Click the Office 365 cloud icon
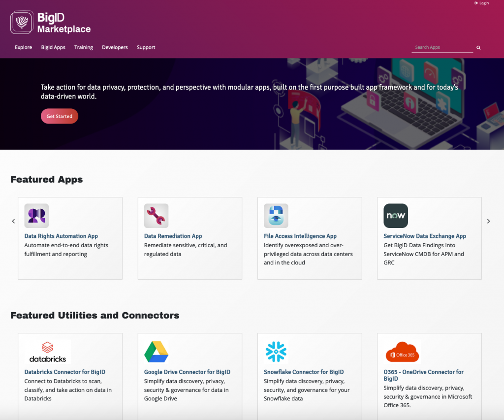Viewport: 504px width, 420px height. click(402, 351)
